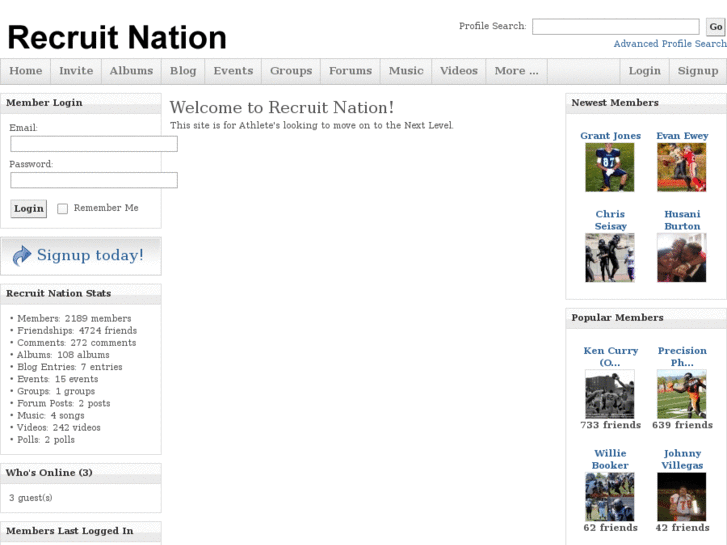Click '639 friends' under Precision Ph...

(682, 425)
